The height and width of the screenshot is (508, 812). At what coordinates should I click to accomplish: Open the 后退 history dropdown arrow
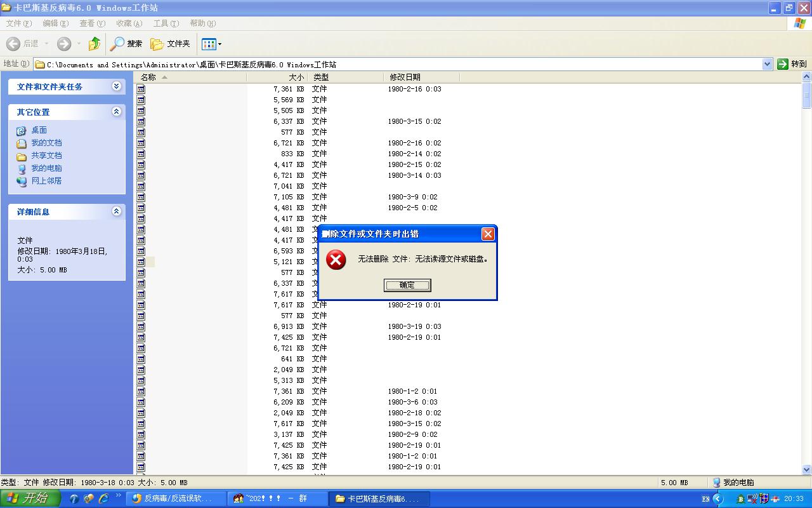point(46,44)
